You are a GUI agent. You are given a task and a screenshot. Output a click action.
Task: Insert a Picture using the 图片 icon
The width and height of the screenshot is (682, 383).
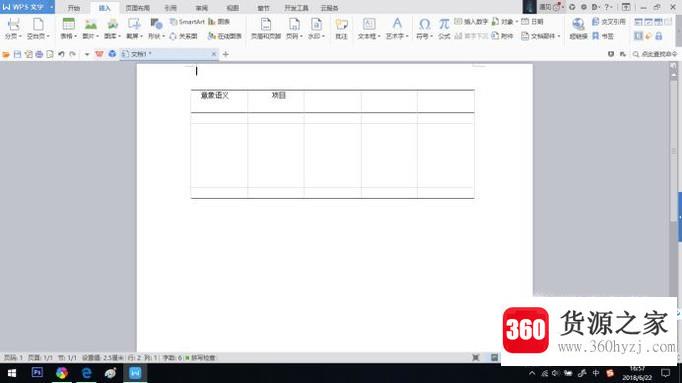click(x=90, y=29)
